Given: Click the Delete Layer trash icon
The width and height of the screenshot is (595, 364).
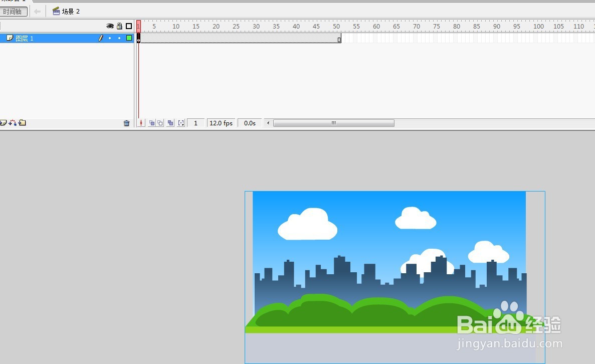Looking at the screenshot, I should pos(127,123).
